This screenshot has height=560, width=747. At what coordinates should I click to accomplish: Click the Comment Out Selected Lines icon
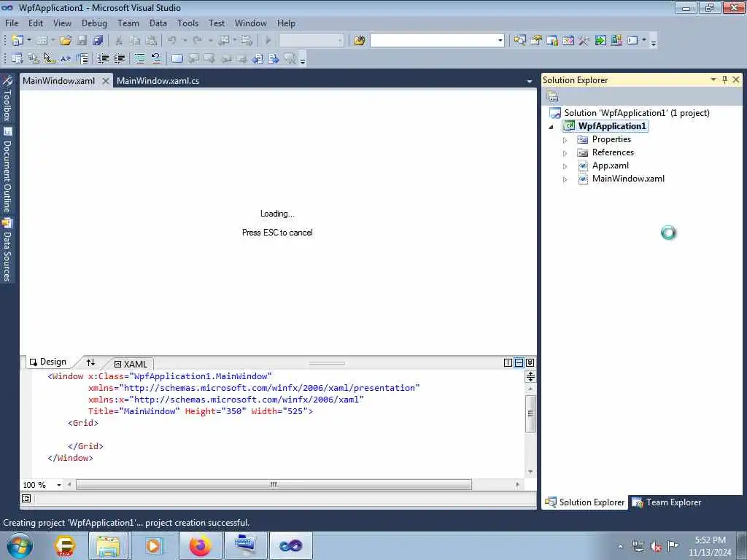[139, 58]
